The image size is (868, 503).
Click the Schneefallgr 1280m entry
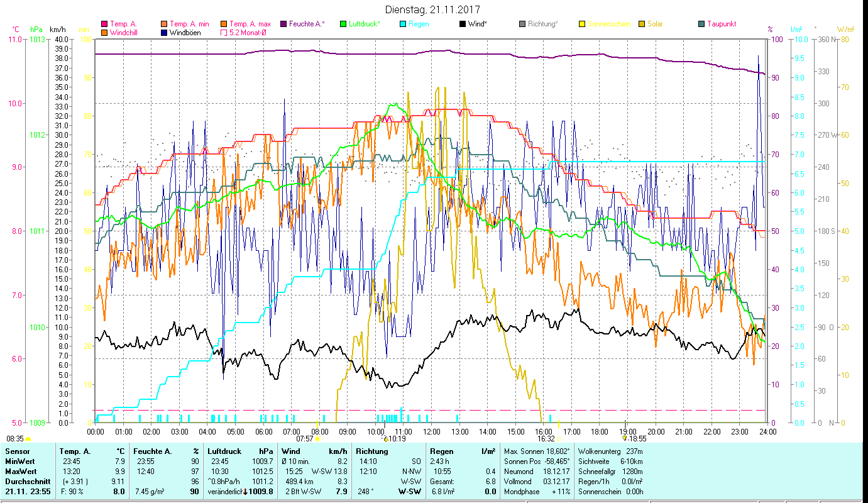point(610,472)
